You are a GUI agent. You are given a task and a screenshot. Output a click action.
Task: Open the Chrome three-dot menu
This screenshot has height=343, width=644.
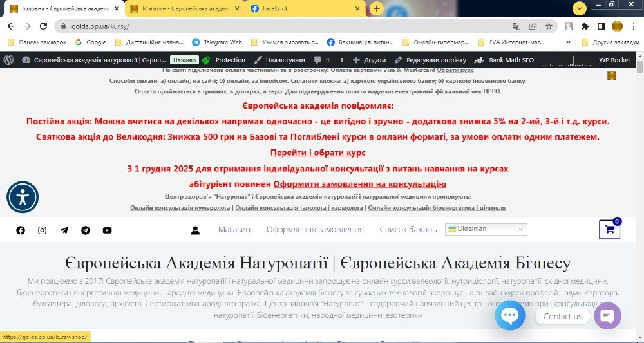(632, 26)
